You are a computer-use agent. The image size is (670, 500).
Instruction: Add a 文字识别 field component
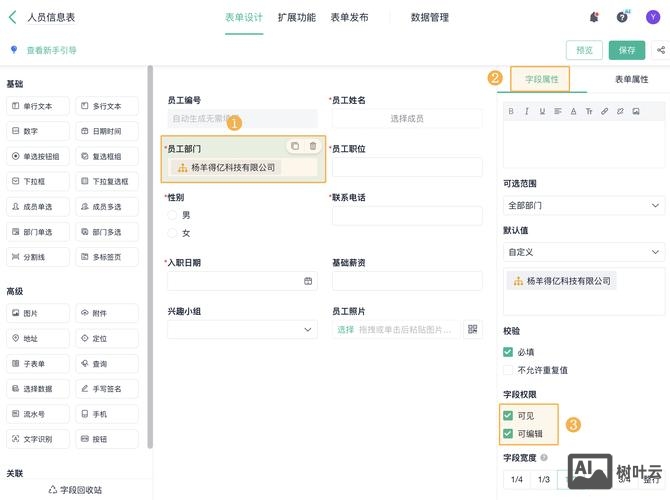coord(38,439)
